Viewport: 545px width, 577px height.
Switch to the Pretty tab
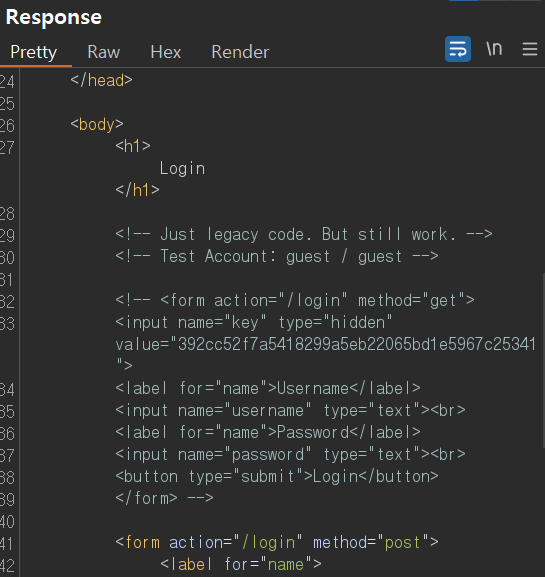click(33, 52)
